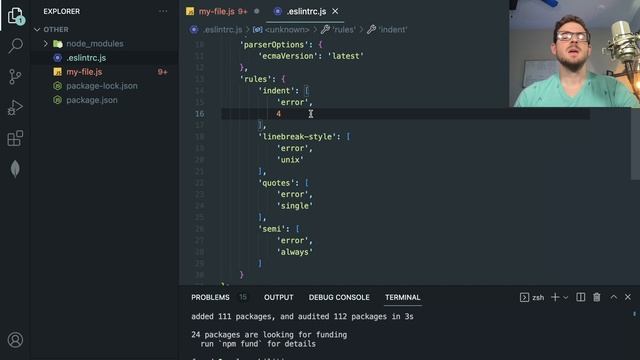Open the Run and Debug view
The height and width of the screenshot is (360, 640).
(x=15, y=108)
